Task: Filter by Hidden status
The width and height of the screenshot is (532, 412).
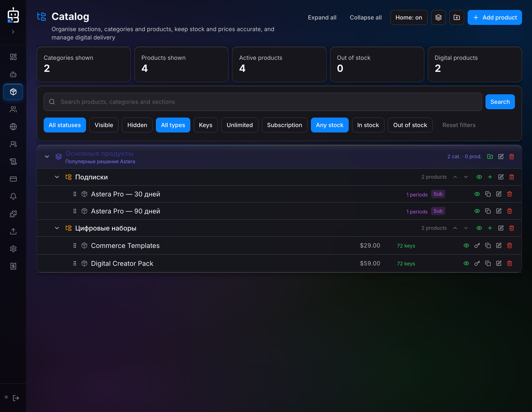Action: [x=137, y=125]
